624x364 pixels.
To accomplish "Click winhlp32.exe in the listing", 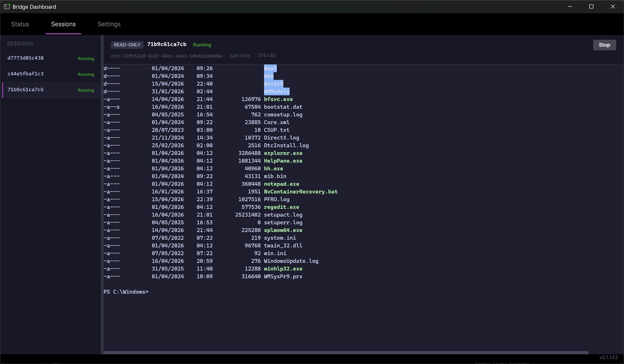I will (283, 269).
